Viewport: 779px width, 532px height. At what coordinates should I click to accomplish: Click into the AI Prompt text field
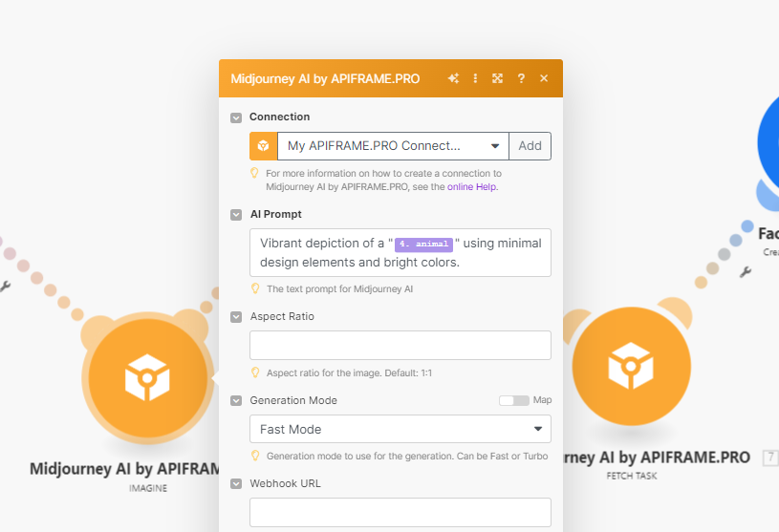(400, 252)
